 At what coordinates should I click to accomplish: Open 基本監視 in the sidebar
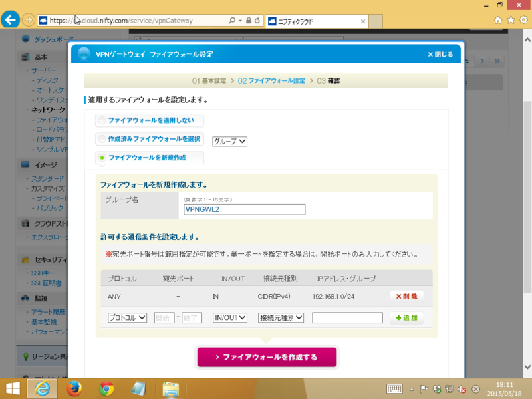(44, 322)
